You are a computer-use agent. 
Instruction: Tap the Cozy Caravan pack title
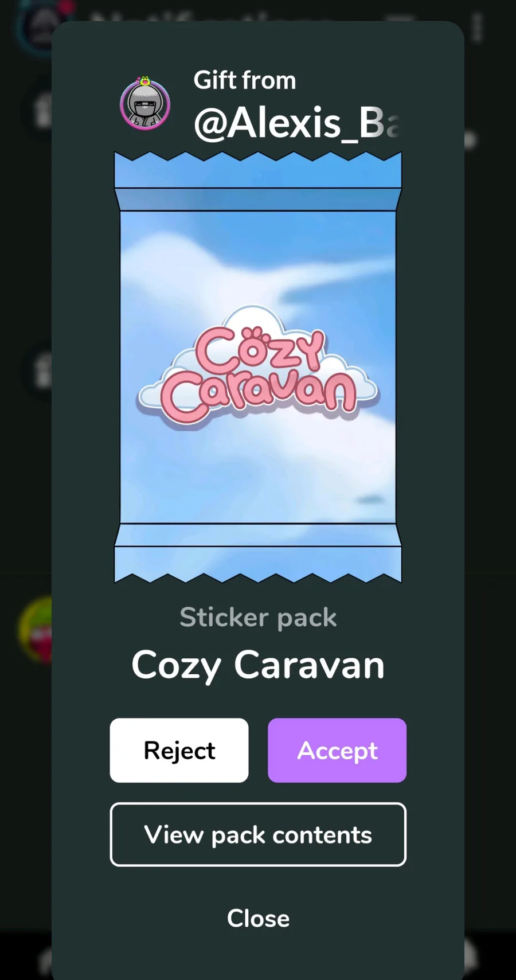point(258,665)
